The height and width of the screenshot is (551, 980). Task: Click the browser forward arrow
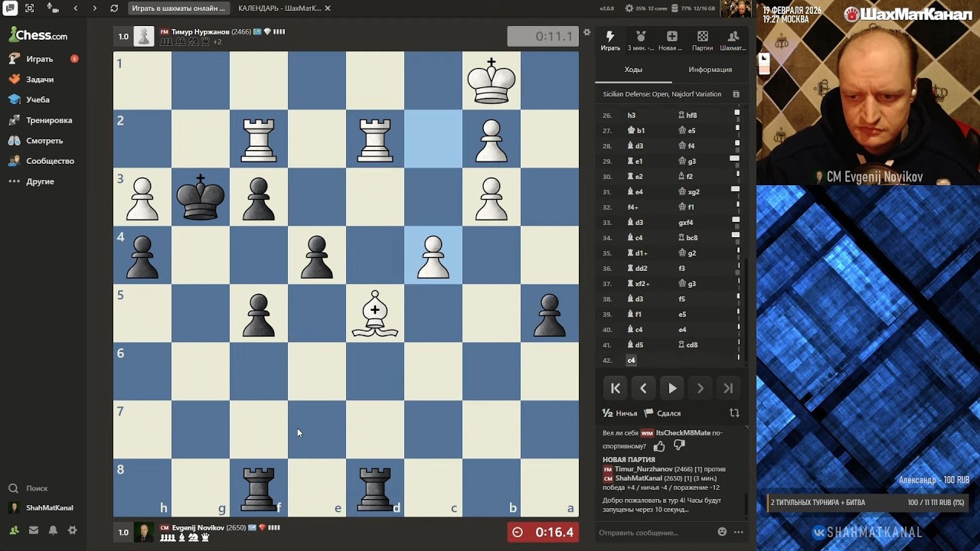(94, 8)
